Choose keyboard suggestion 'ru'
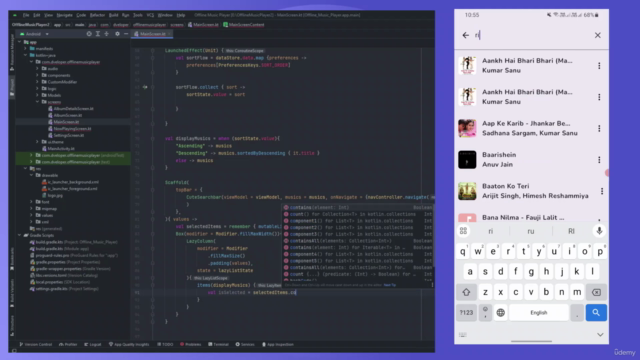Image resolution: width=640 pixels, height=360 pixels. tap(531, 231)
